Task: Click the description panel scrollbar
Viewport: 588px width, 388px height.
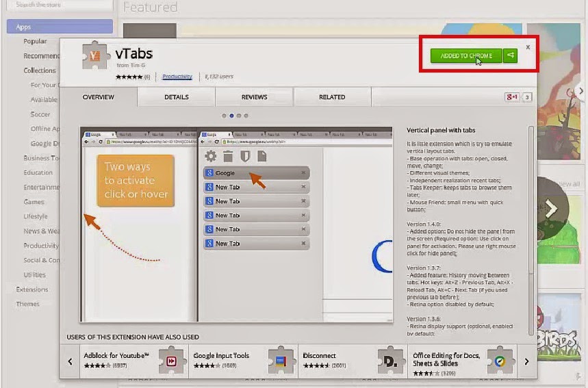Action: point(531,231)
